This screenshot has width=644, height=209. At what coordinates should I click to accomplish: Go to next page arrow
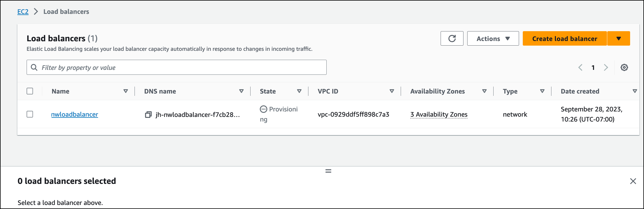pyautogui.click(x=606, y=67)
